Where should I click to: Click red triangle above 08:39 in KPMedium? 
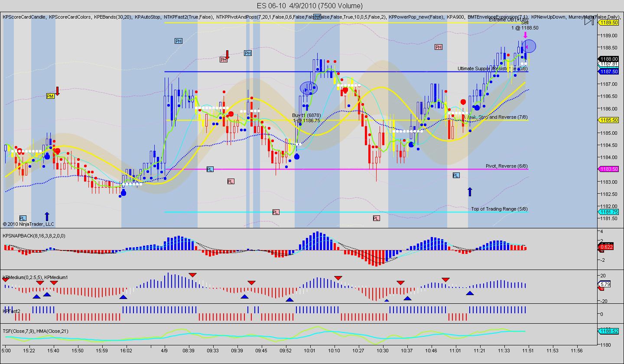coord(192,275)
